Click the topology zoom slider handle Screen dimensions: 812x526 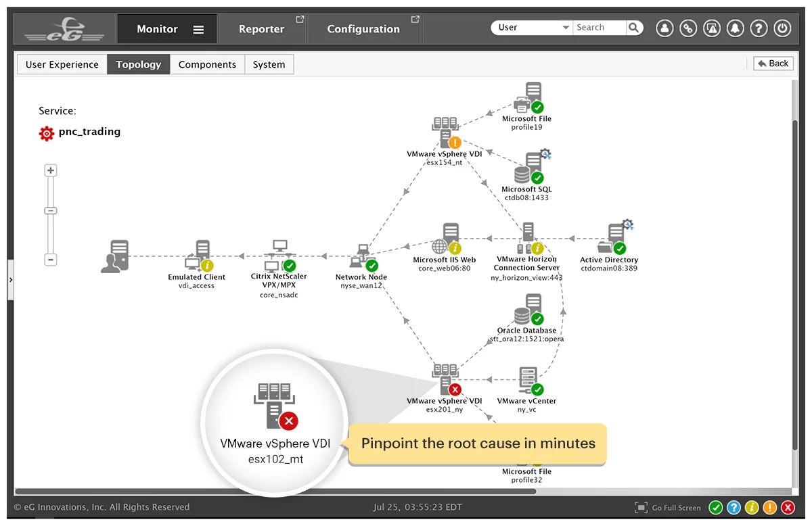click(x=50, y=210)
